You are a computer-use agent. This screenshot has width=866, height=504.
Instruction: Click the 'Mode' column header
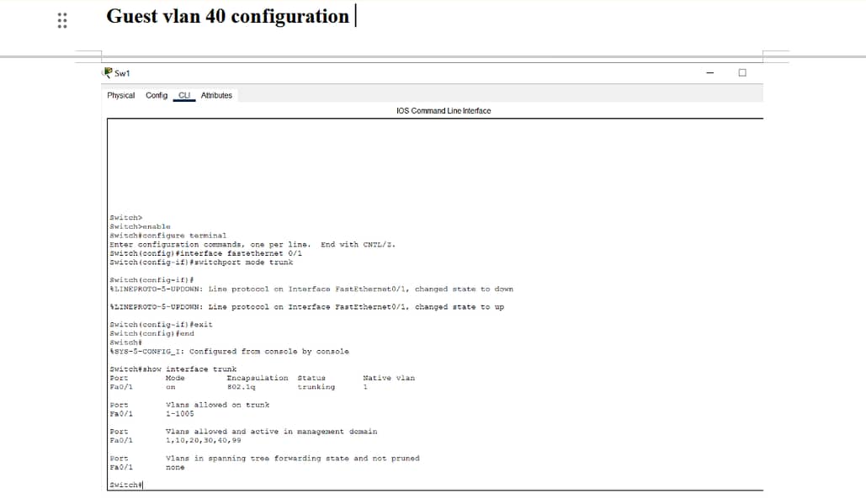click(x=175, y=378)
